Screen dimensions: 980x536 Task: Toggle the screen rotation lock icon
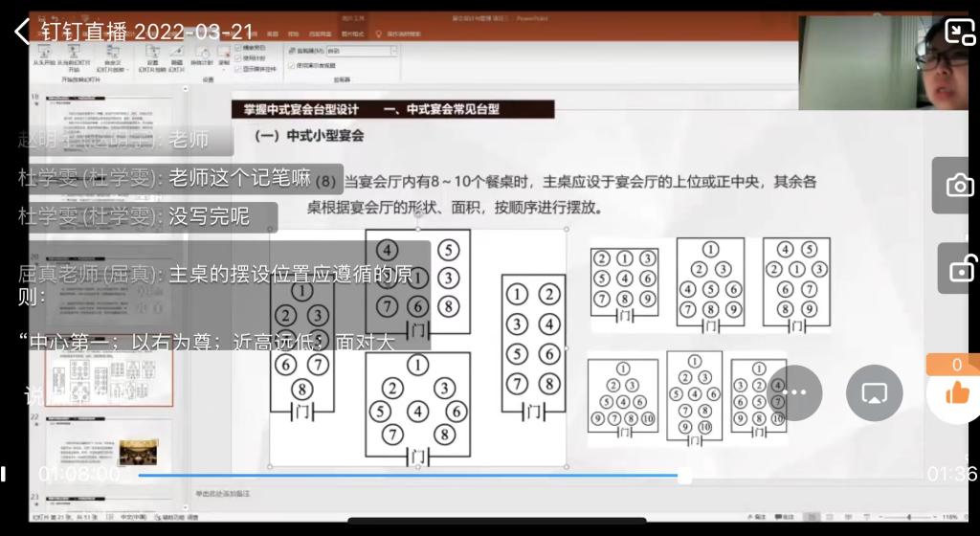pos(959,269)
